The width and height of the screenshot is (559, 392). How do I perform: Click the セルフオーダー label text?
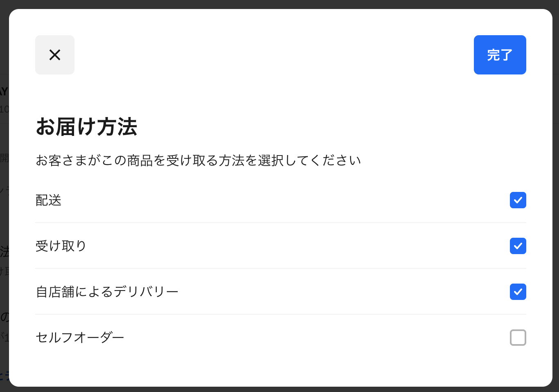tap(80, 337)
